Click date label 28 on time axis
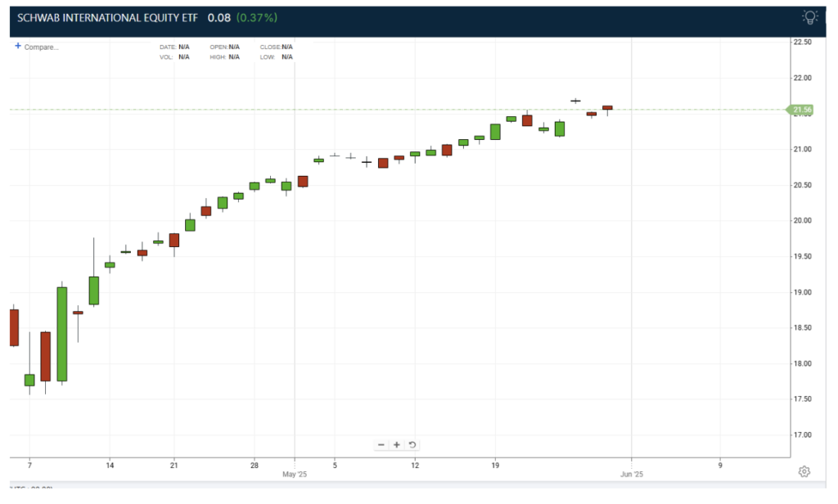Image resolution: width=838 pixels, height=504 pixels. [x=255, y=465]
